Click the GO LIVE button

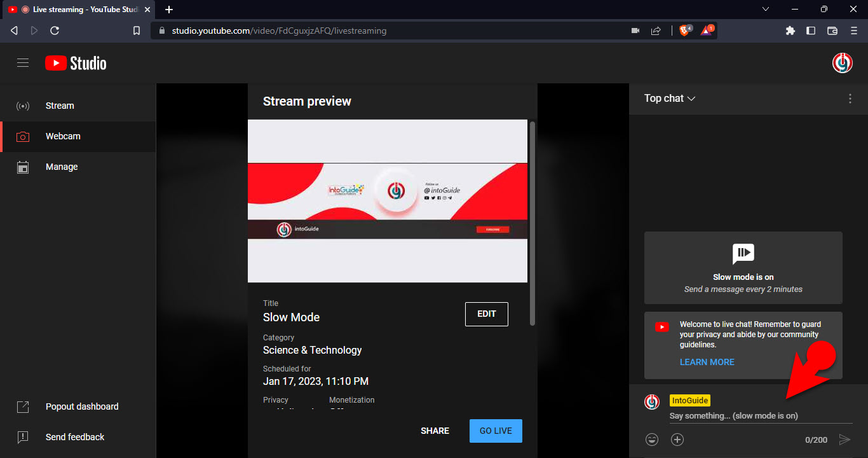coord(496,431)
